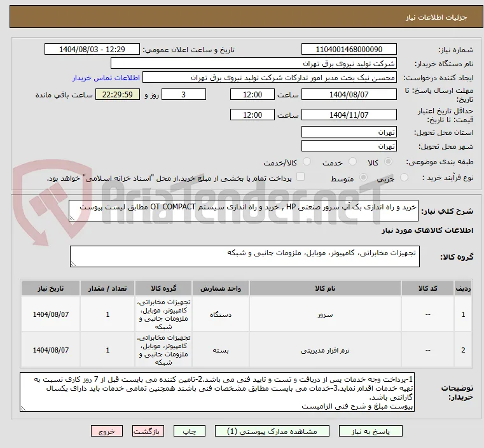Click the شرح کلی نیاز description box

tap(244, 211)
